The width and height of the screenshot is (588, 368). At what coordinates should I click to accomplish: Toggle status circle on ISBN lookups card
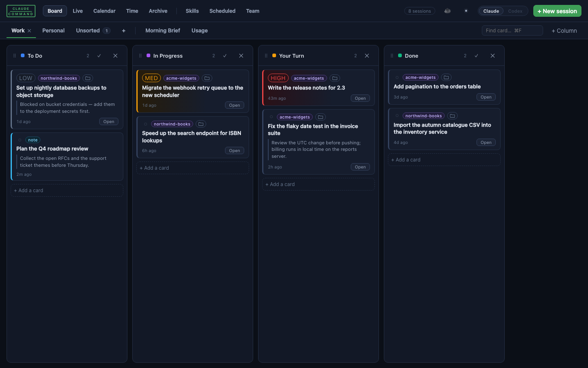click(x=145, y=124)
